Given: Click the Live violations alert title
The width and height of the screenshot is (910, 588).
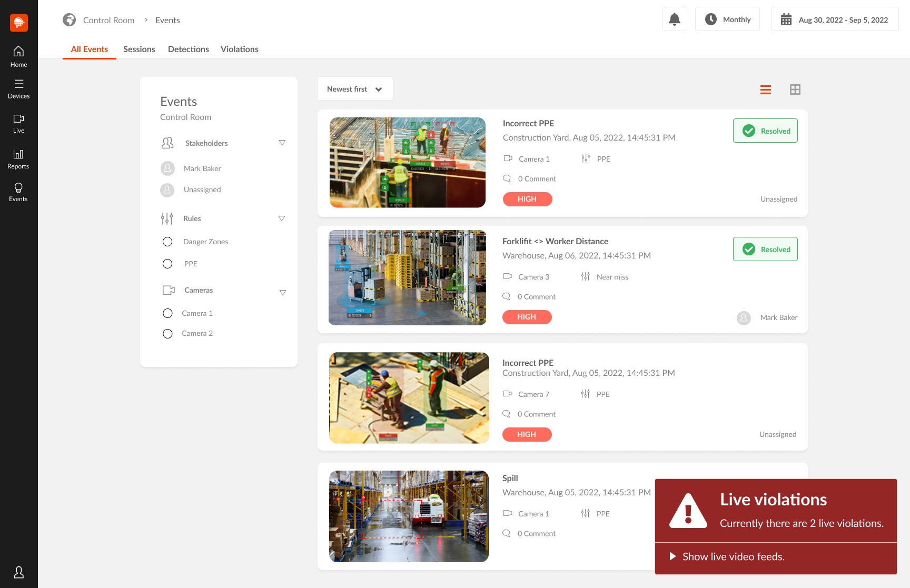Looking at the screenshot, I should (774, 500).
